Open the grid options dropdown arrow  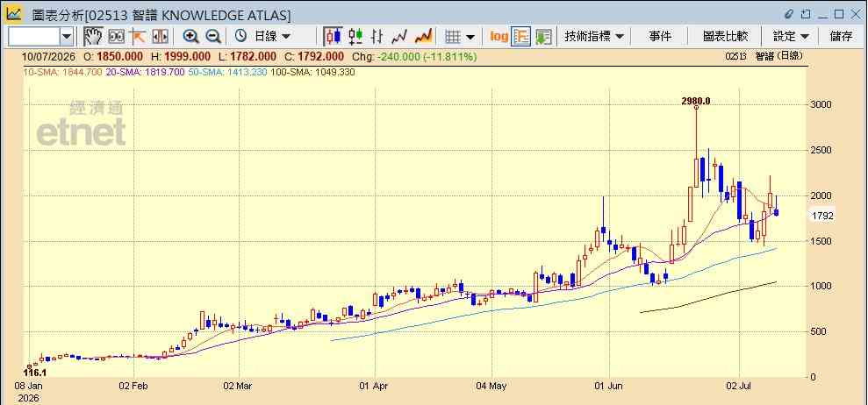coord(470,37)
